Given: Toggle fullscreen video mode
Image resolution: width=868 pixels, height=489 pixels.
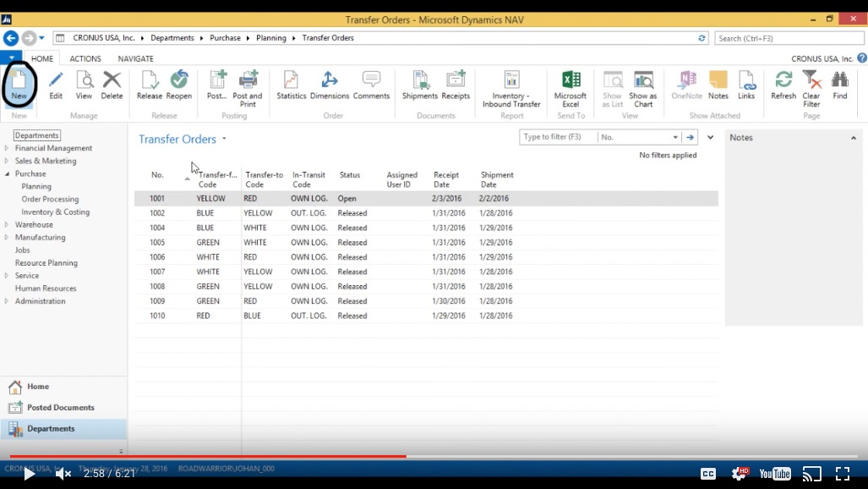Looking at the screenshot, I should (843, 474).
